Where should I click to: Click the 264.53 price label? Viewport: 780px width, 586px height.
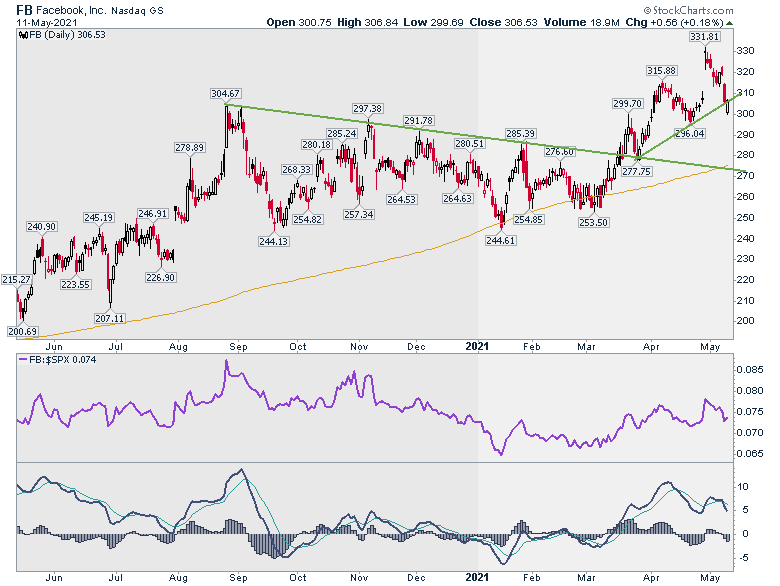(401, 199)
